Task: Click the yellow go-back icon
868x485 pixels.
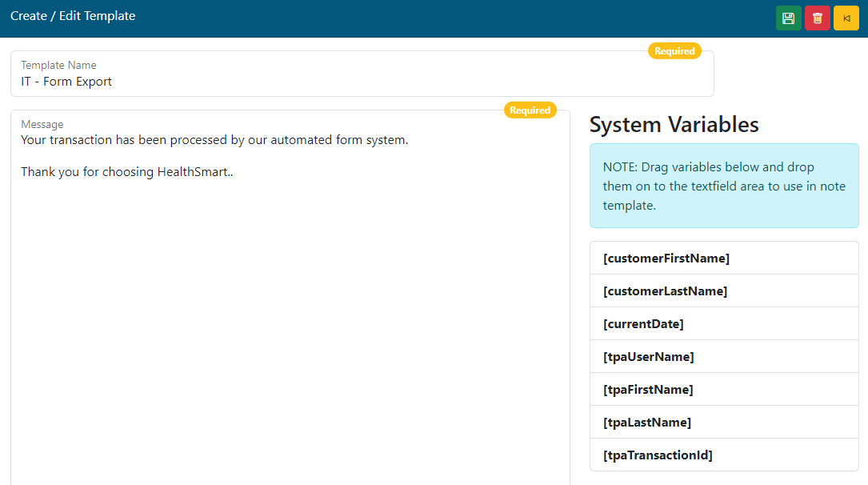Action: click(846, 18)
